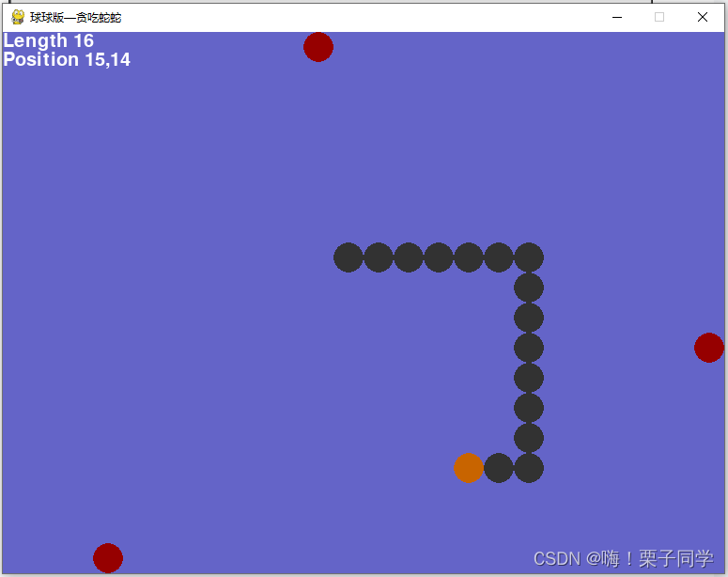Close the snake game window
The height and width of the screenshot is (577, 728).
coord(703,17)
